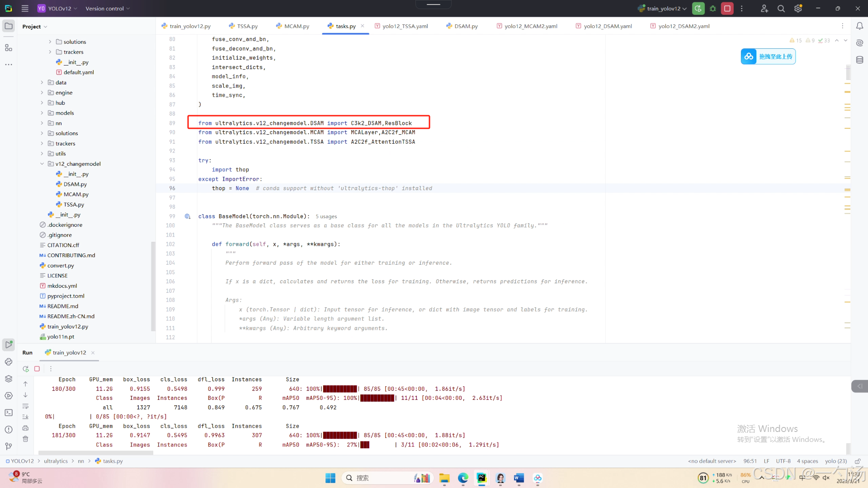Toggle read-only lock icon in status bar

click(857, 461)
